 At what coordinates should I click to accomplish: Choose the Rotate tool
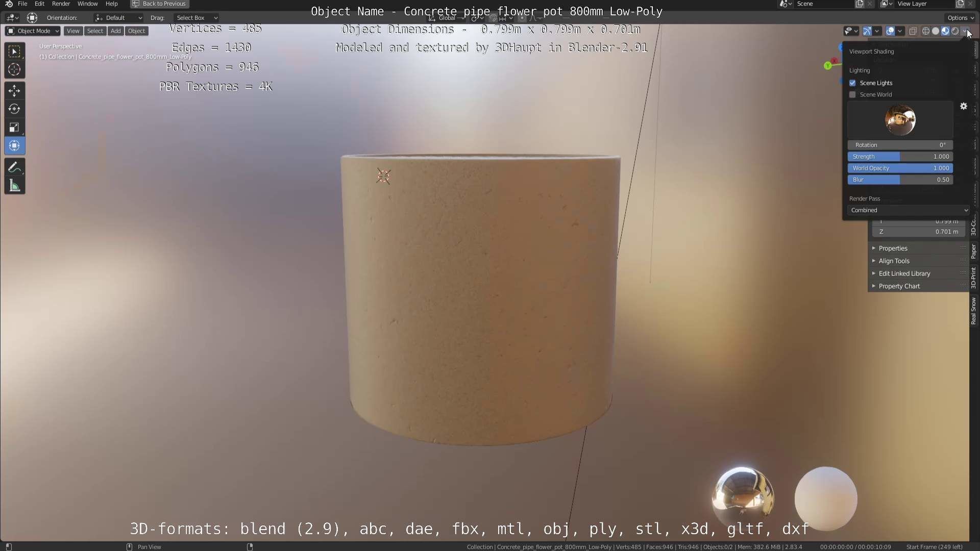(x=14, y=109)
